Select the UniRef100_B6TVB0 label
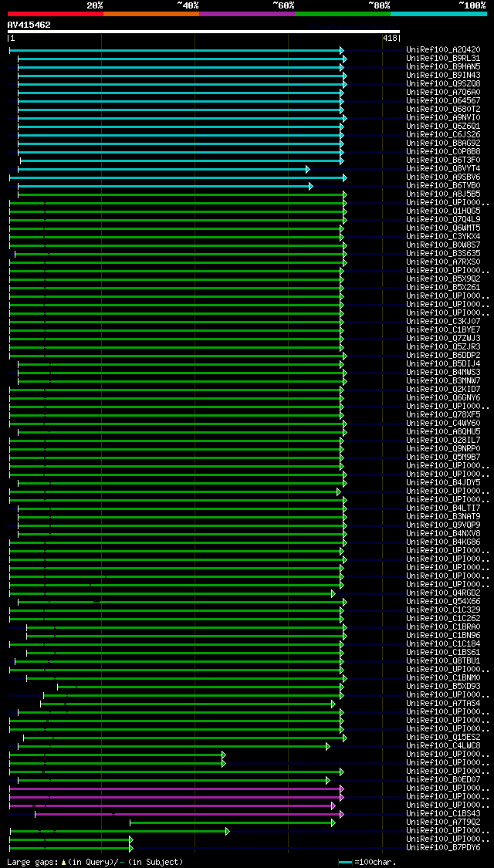494x868 pixels. click(x=443, y=185)
